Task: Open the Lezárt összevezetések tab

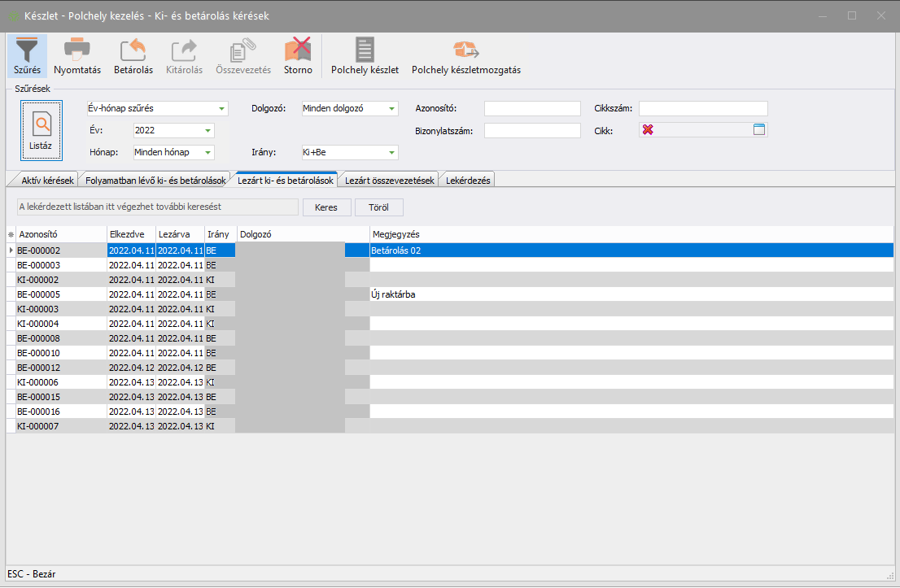Action: click(390, 181)
